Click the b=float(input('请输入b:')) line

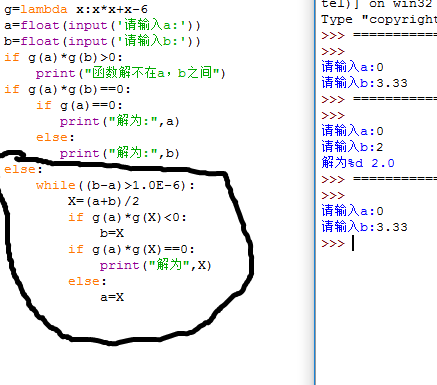102,41
